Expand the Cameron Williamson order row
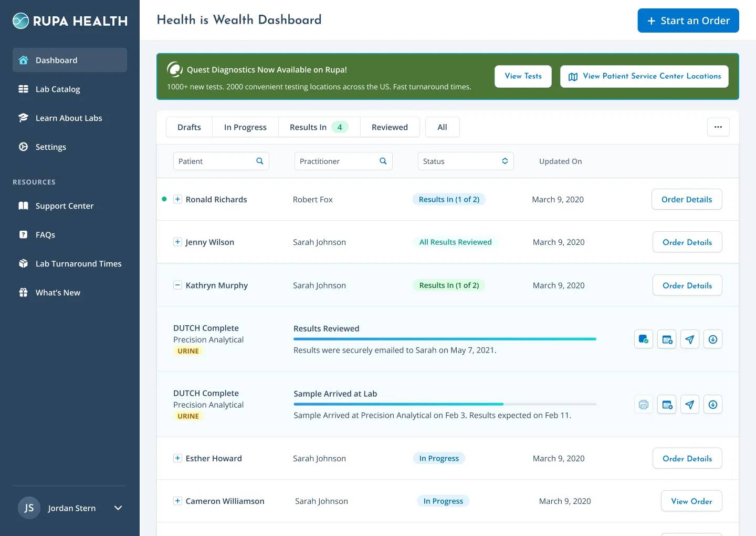Viewport: 756px width, 536px height. click(x=177, y=501)
